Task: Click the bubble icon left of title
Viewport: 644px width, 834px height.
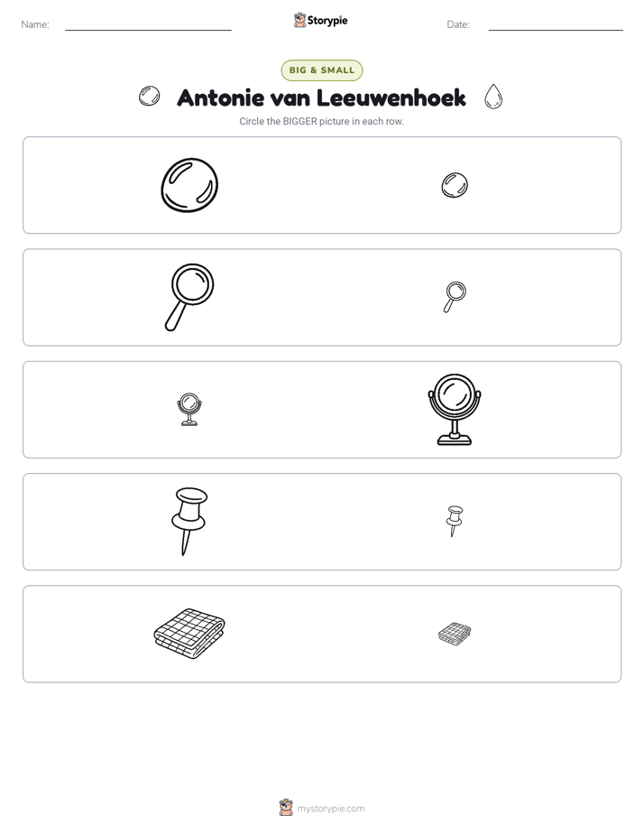Action: [x=150, y=96]
